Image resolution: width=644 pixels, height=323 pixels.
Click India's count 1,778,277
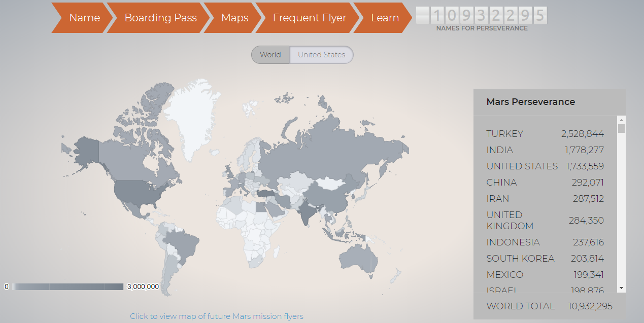(585, 150)
